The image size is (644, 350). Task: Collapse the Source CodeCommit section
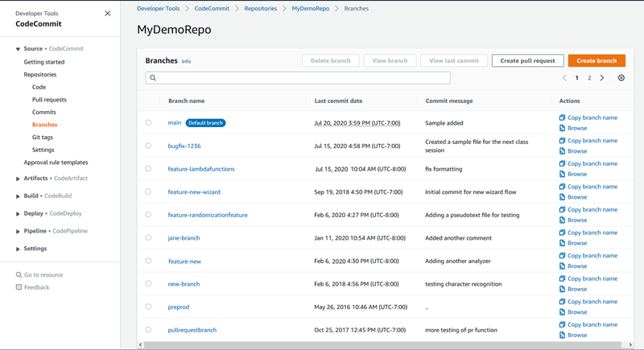[x=18, y=49]
